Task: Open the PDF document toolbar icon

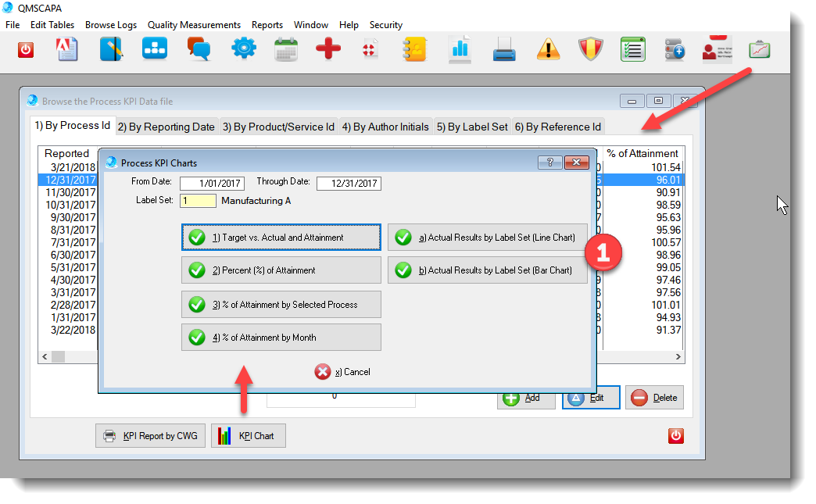Action: (x=68, y=50)
